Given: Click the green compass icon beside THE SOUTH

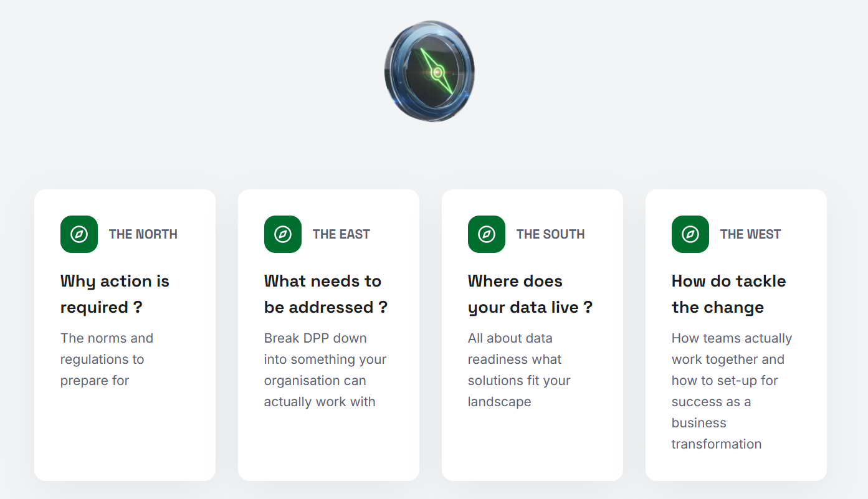Looking at the screenshot, I should click(487, 234).
